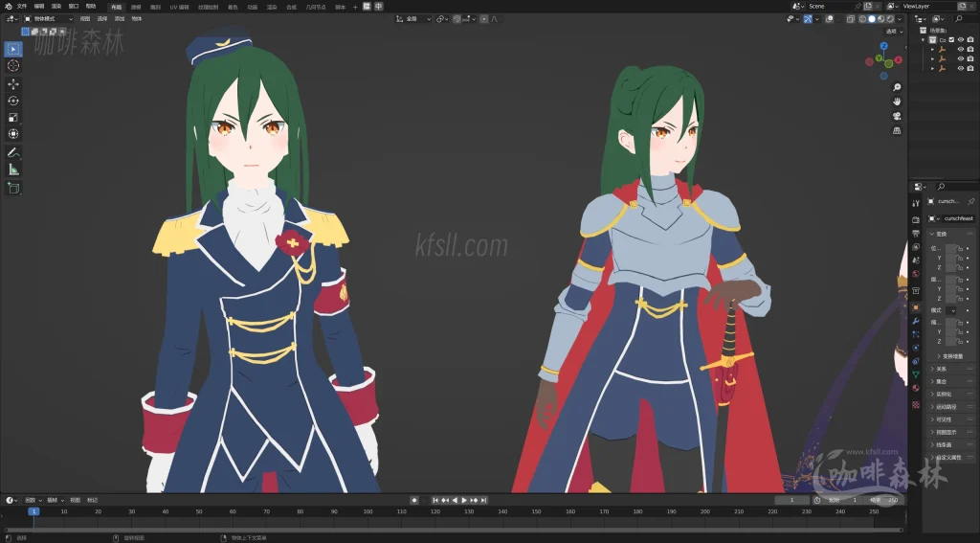Switch to the 几何节点 Geometry Nodes tab

pyautogui.click(x=316, y=7)
